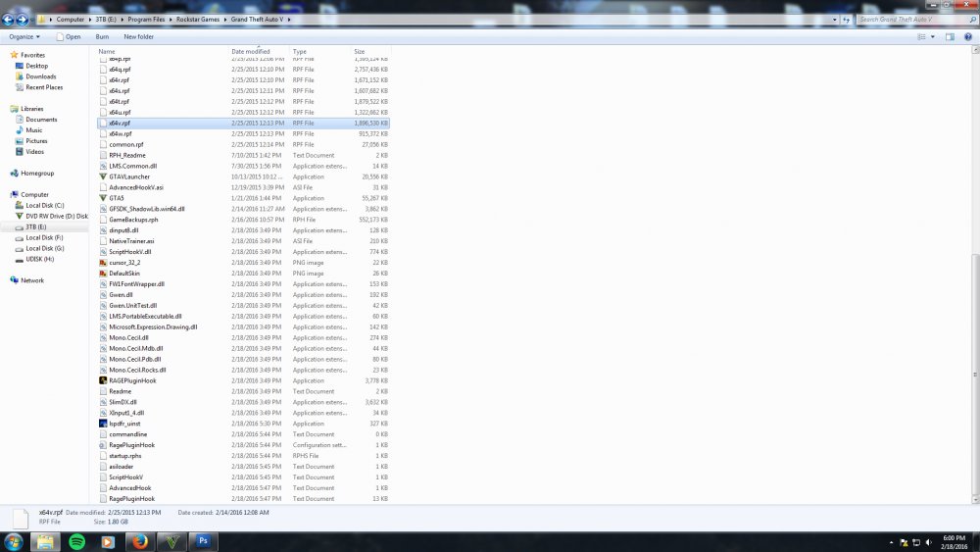Select DVD RW Drive (D:)
The width and height of the screenshot is (980, 552).
[56, 217]
